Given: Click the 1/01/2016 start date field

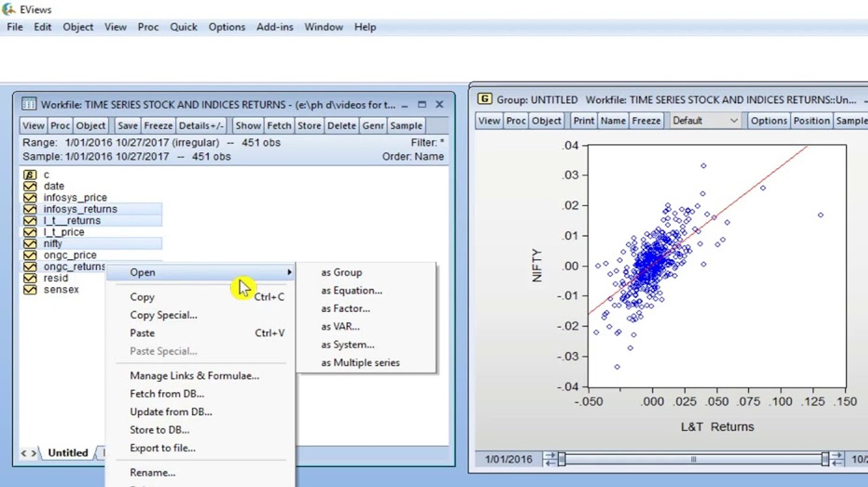Looking at the screenshot, I should (x=508, y=459).
